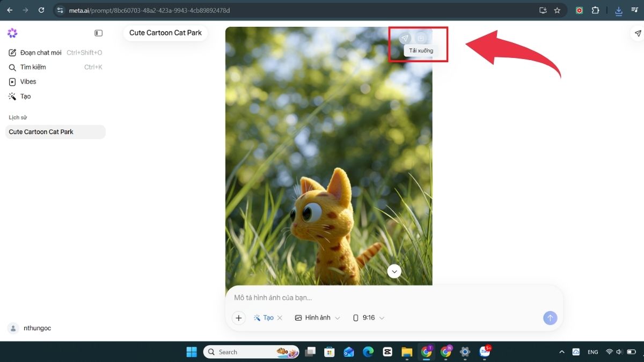
Task: Click the share arrow icon on the image
Action: coord(405,38)
